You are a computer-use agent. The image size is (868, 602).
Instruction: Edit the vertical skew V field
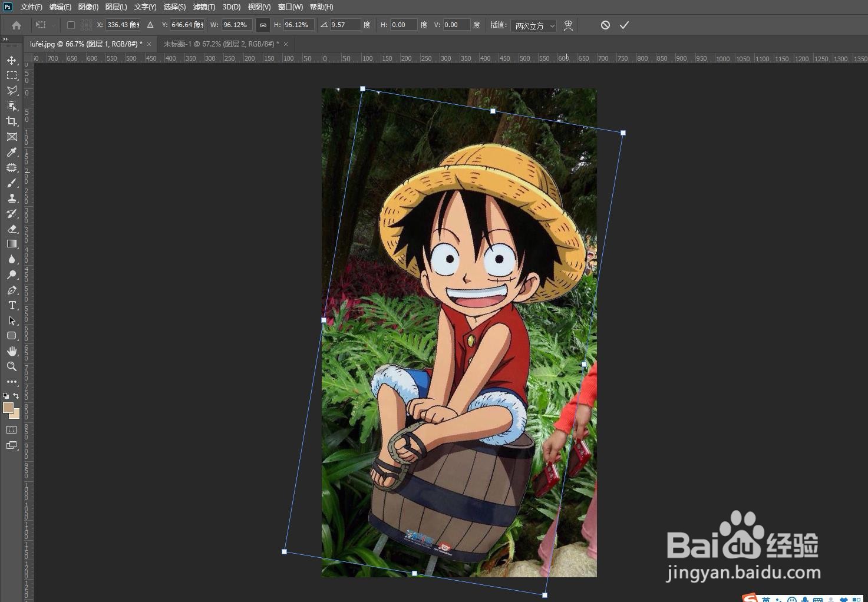(x=457, y=25)
